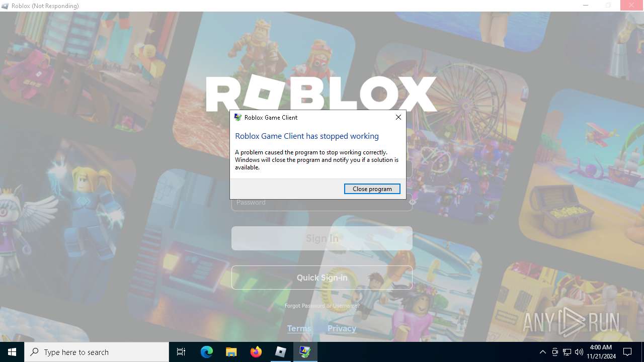This screenshot has height=362, width=644.
Task: Click the Password input field
Action: pyautogui.click(x=321, y=202)
